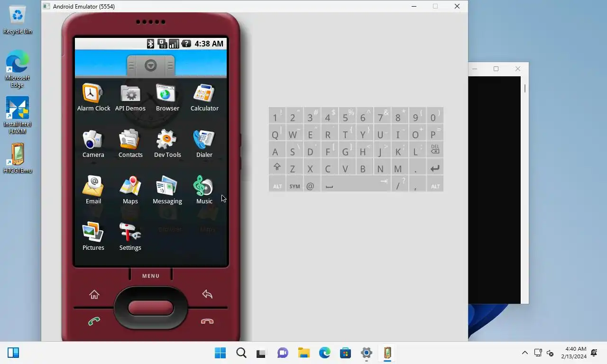Open Task View on the taskbar
The width and height of the screenshot is (607, 364).
[x=261, y=353]
